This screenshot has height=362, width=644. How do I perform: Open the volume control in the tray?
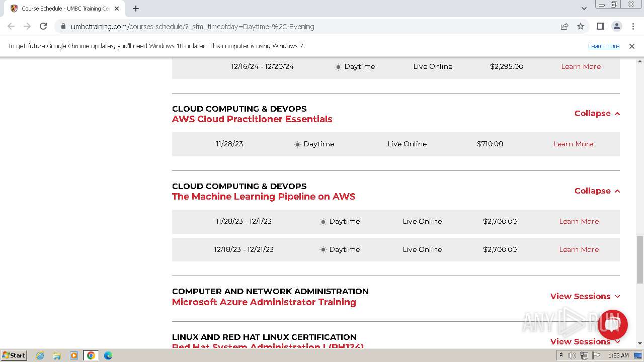pos(572,355)
